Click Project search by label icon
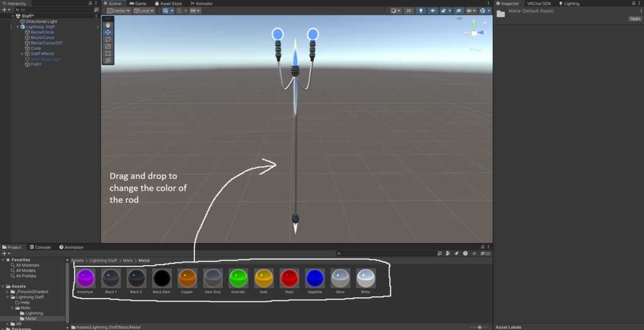This screenshot has height=330, width=644. click(x=457, y=253)
